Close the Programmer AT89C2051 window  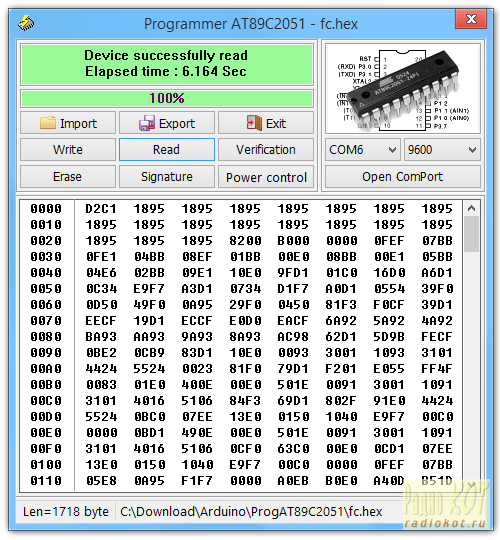tap(471, 19)
